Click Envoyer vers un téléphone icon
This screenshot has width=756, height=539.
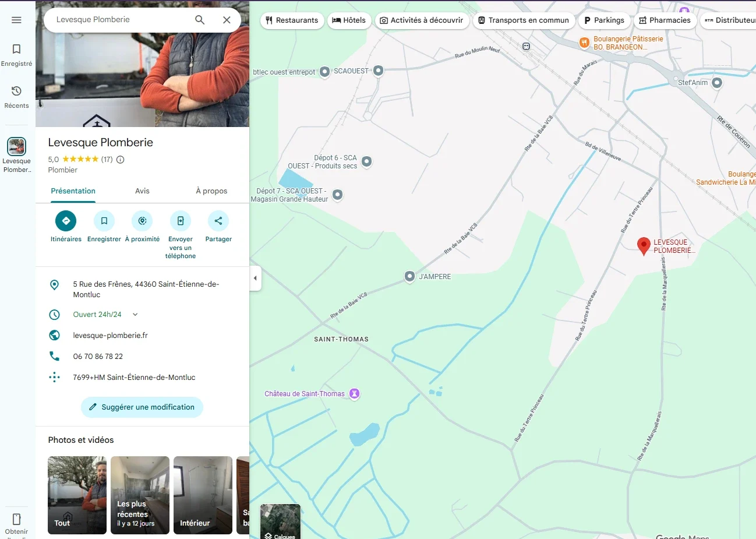click(x=181, y=221)
